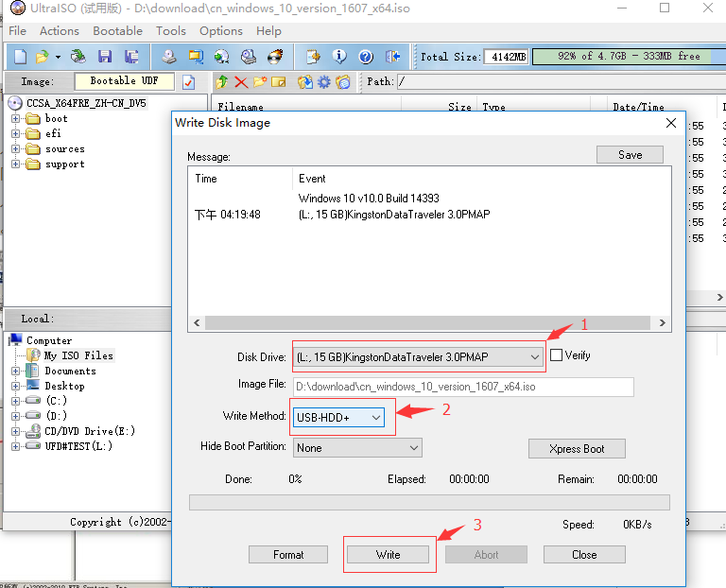726x588 pixels.
Task: Click the Bootable UDF image type field
Action: coord(124,81)
